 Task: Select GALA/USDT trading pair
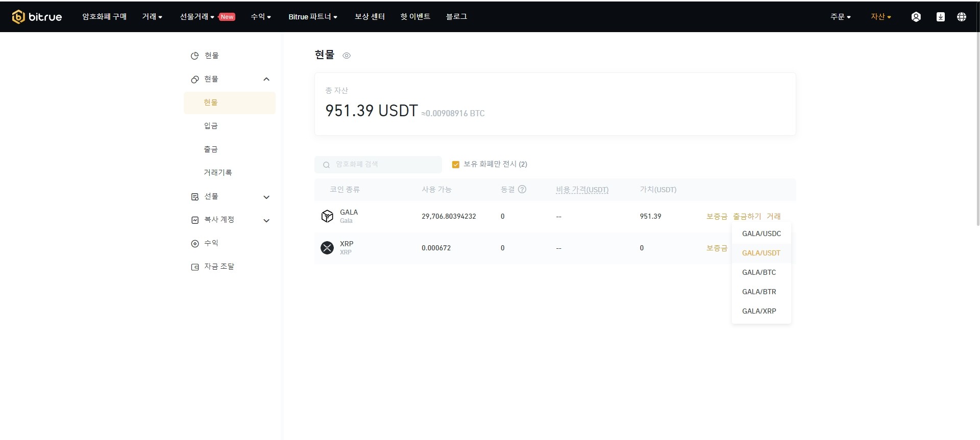(x=762, y=253)
